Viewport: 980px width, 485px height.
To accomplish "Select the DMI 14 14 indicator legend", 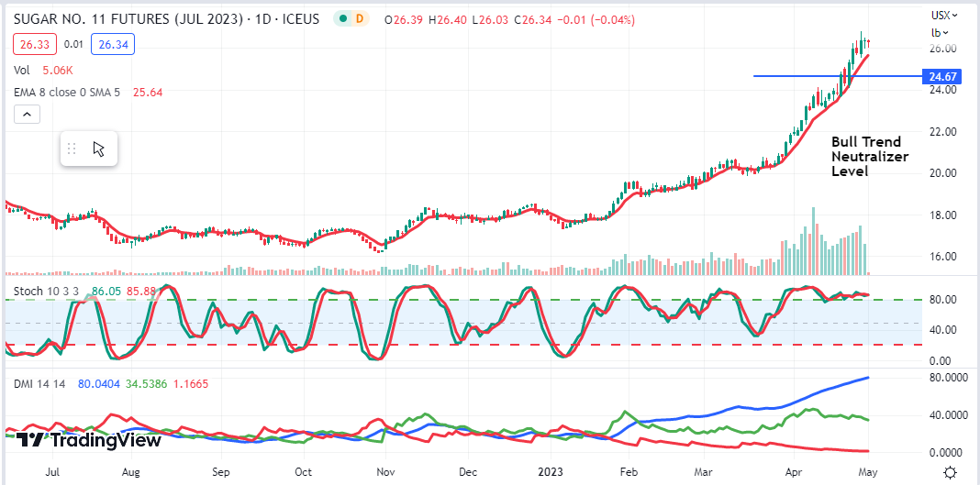I will click(39, 383).
